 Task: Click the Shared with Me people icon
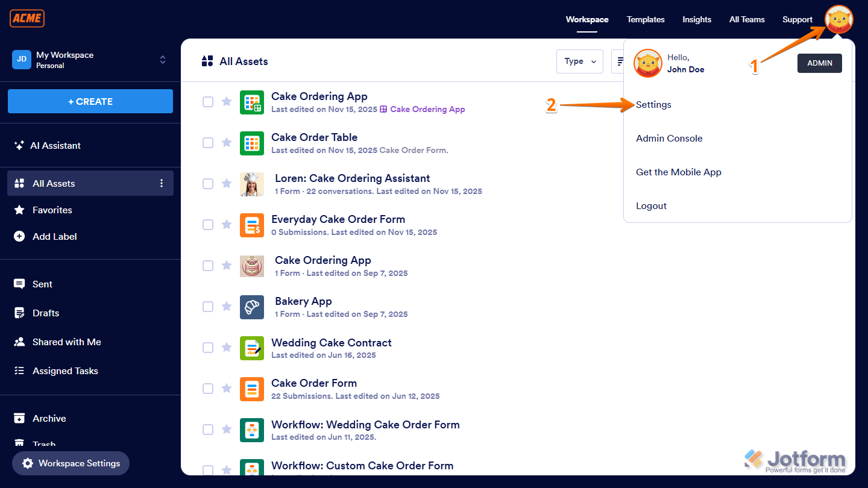click(19, 342)
